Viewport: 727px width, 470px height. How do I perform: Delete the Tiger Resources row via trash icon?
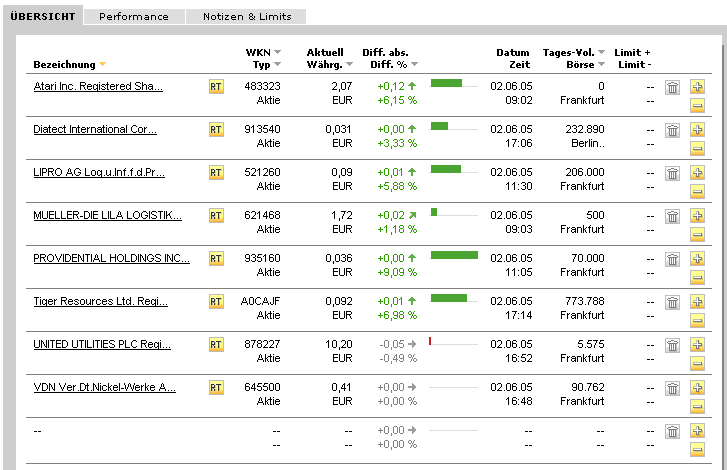pos(672,302)
